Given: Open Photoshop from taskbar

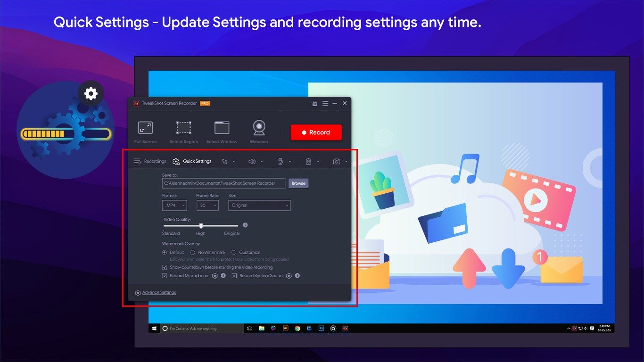Looking at the screenshot, I should (322, 328).
